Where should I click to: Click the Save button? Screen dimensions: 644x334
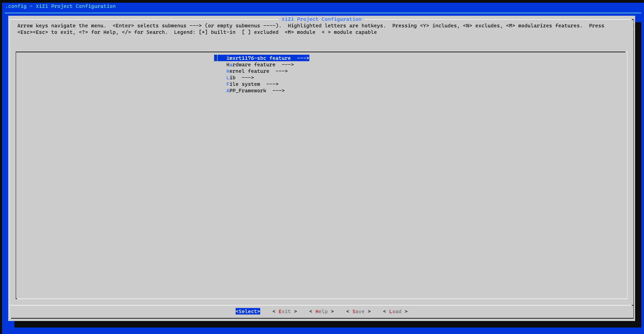tap(358, 311)
